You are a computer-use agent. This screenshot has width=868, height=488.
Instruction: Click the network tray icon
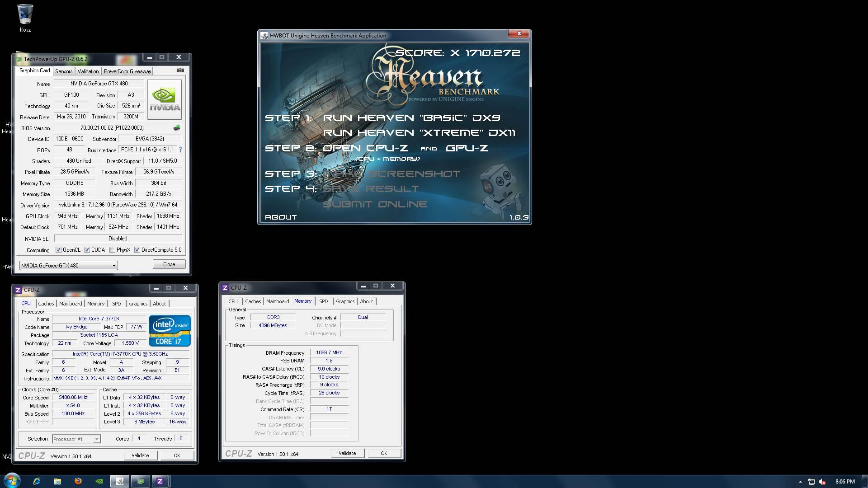pyautogui.click(x=811, y=482)
